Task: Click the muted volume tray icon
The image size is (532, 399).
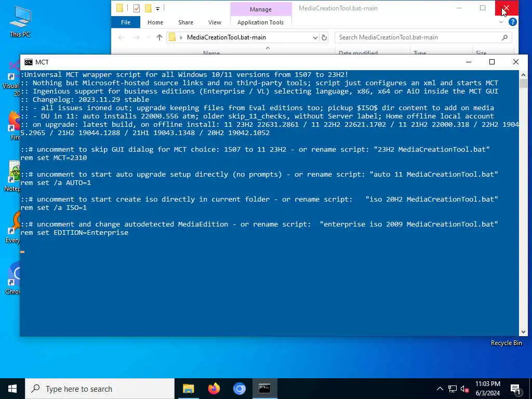Action: coord(465,389)
